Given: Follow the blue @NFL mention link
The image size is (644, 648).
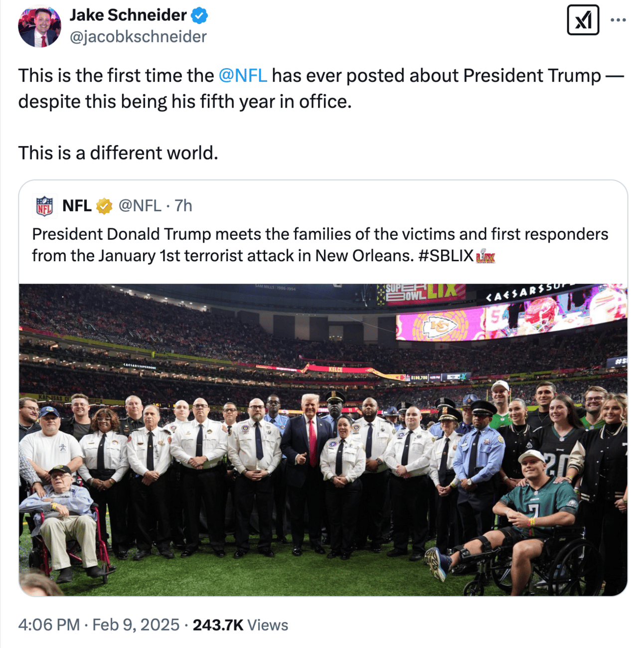Looking at the screenshot, I should pyautogui.click(x=243, y=76).
